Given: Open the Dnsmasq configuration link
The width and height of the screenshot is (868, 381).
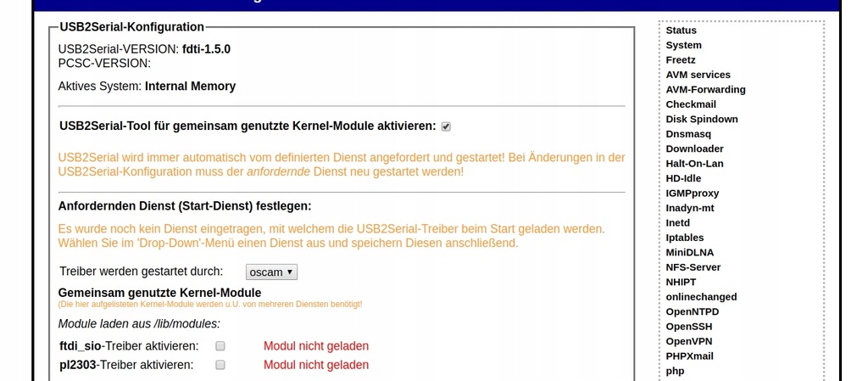Looking at the screenshot, I should (688, 134).
